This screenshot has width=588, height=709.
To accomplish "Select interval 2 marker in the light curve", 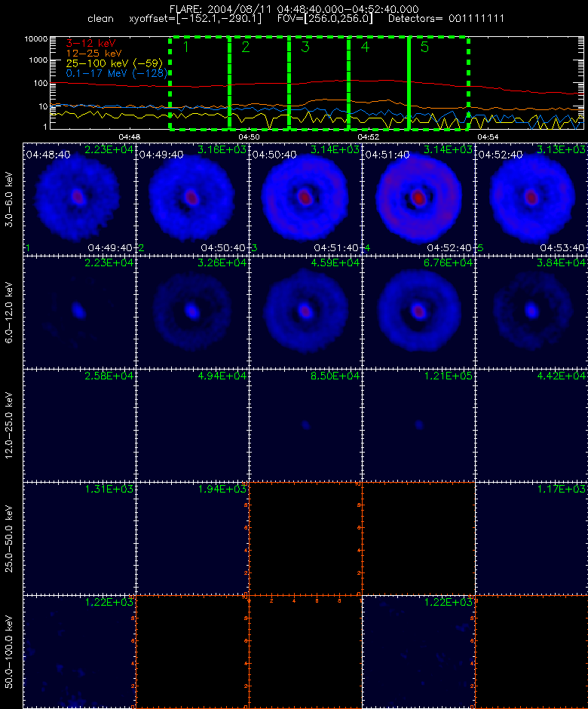I will [x=246, y=47].
